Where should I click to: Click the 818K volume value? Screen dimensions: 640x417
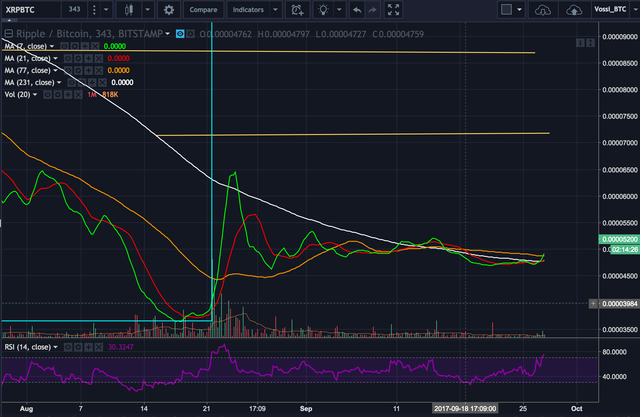tap(110, 95)
